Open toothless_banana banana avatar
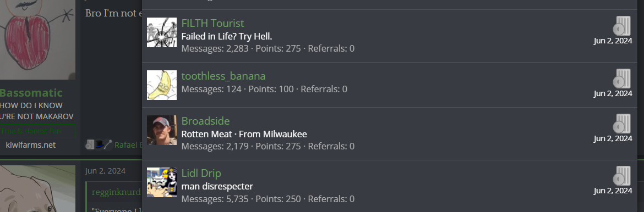The image size is (644, 212). point(162,85)
